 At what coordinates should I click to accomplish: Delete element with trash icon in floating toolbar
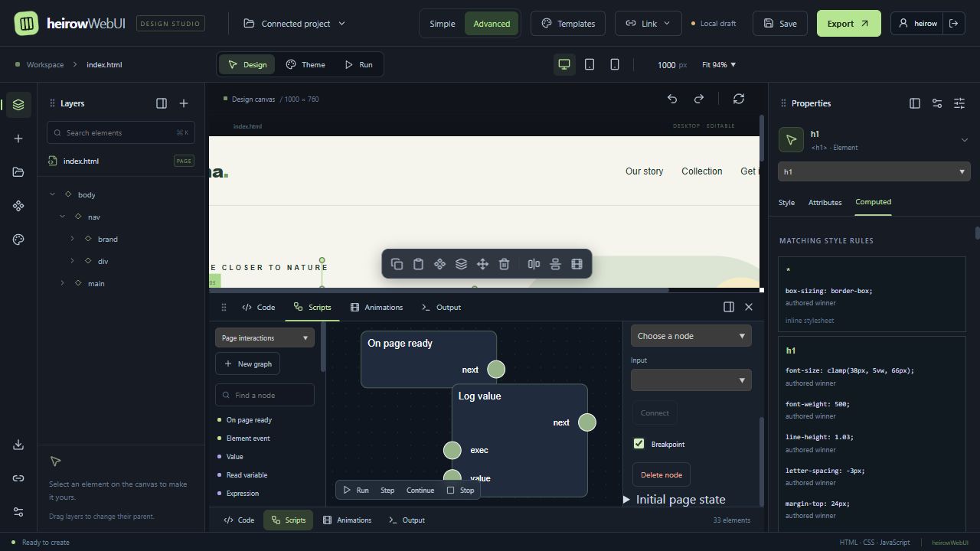click(504, 264)
